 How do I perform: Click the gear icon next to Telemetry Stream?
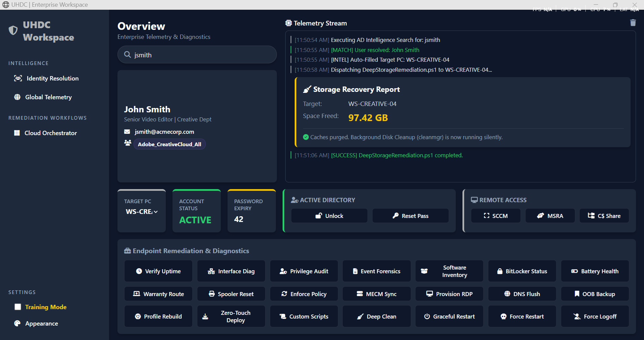click(289, 23)
